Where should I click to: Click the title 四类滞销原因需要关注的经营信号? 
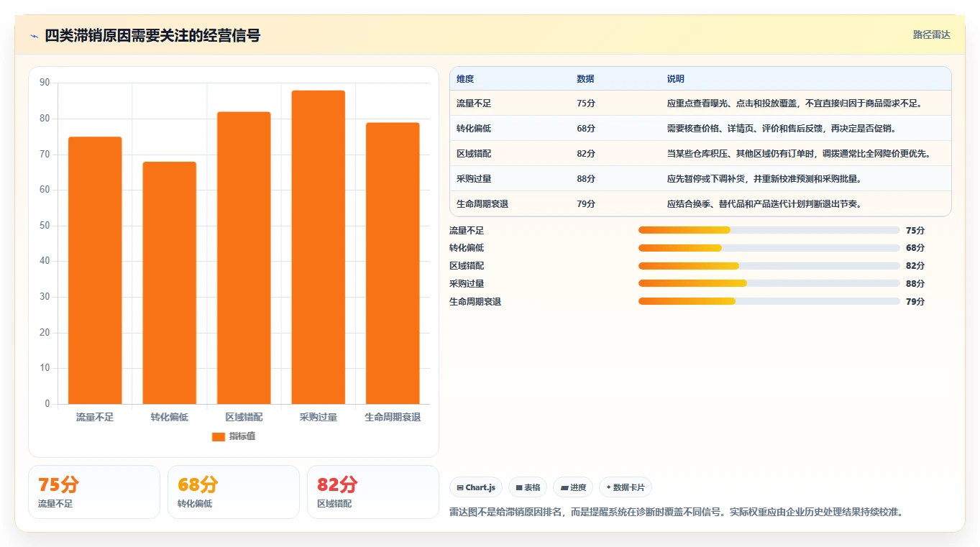(152, 35)
